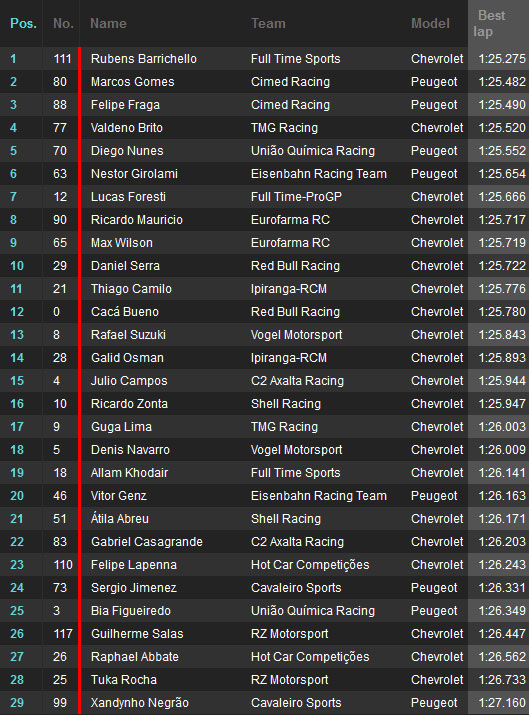Click Átila Abreu's name

coord(119,519)
